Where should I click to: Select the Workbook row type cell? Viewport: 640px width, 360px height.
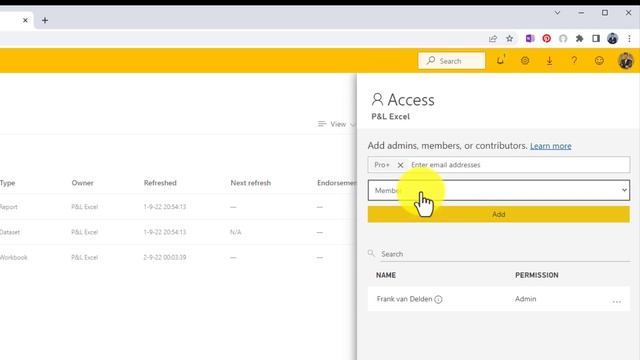[x=13, y=258]
